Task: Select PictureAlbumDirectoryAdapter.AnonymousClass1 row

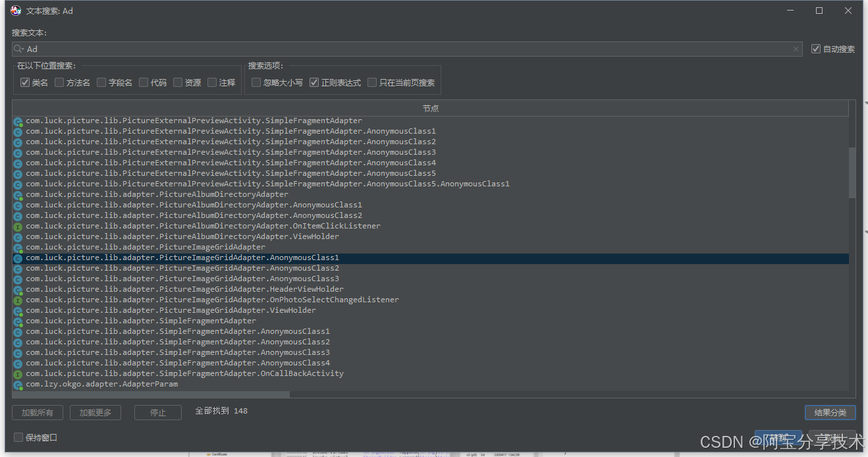Action: pyautogui.click(x=431, y=205)
